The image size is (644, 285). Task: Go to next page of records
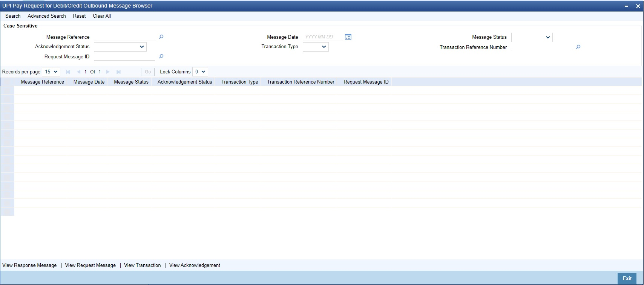click(108, 72)
